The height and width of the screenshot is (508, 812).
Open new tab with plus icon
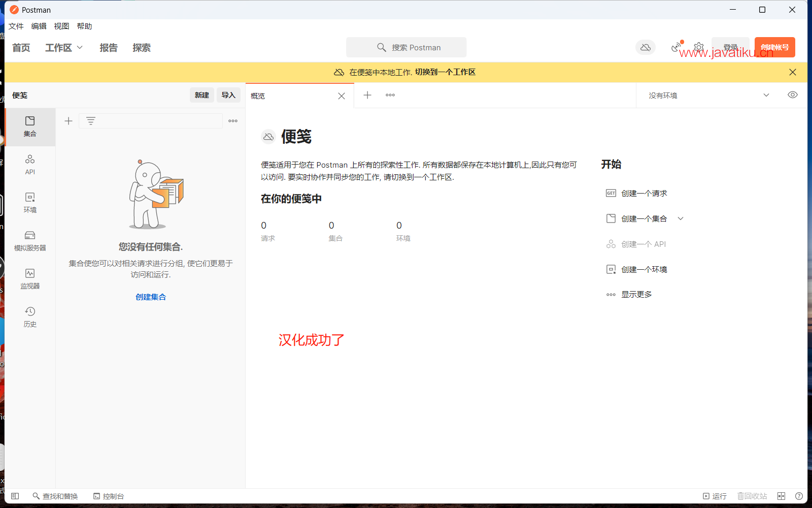(367, 95)
